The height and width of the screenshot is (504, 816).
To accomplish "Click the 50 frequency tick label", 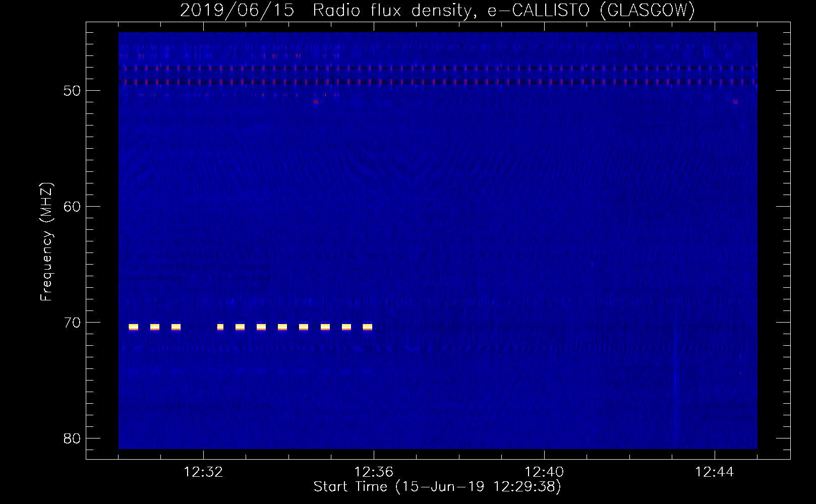I will click(x=73, y=91).
